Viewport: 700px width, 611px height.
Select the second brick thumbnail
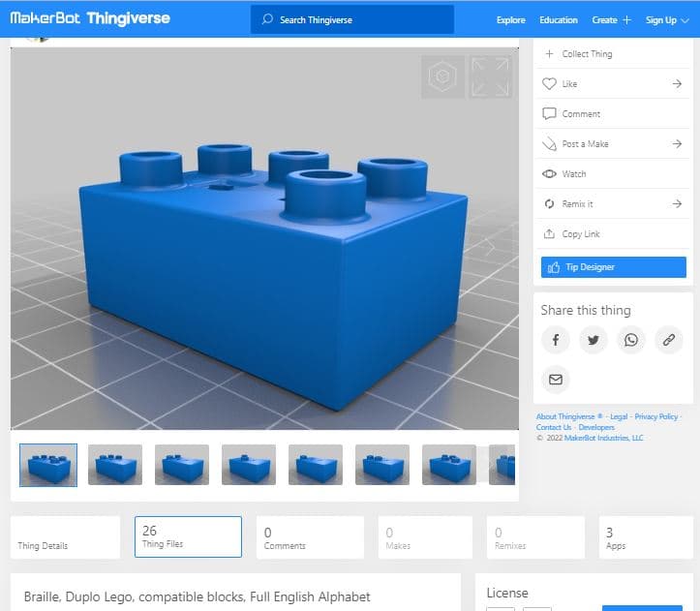[115, 465]
